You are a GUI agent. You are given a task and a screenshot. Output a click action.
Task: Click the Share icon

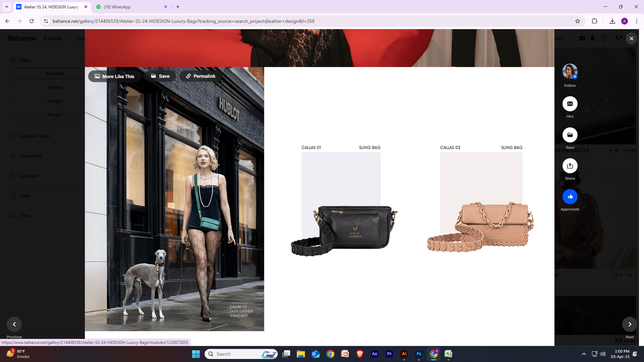[x=570, y=166]
